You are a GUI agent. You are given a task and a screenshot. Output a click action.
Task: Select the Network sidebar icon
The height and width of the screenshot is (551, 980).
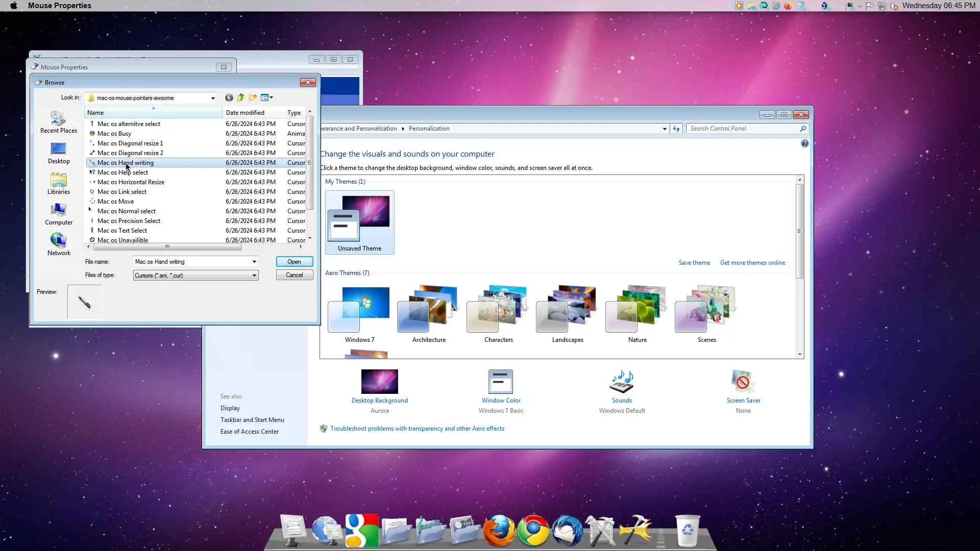tap(58, 244)
